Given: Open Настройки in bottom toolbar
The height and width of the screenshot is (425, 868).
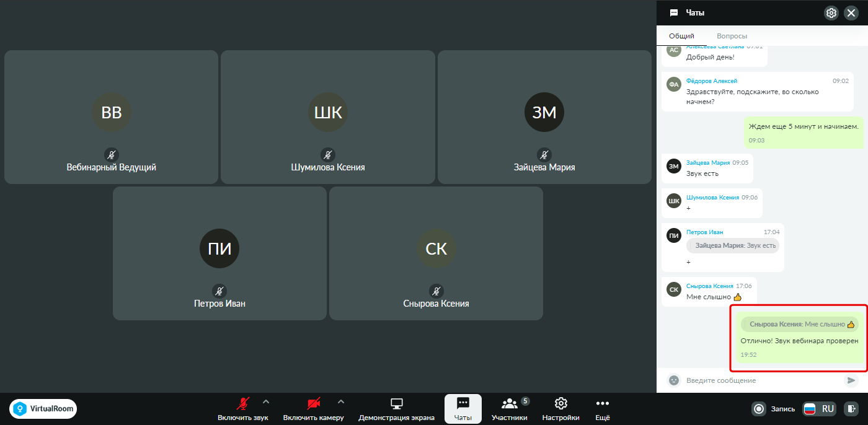Looking at the screenshot, I should pos(560,410).
